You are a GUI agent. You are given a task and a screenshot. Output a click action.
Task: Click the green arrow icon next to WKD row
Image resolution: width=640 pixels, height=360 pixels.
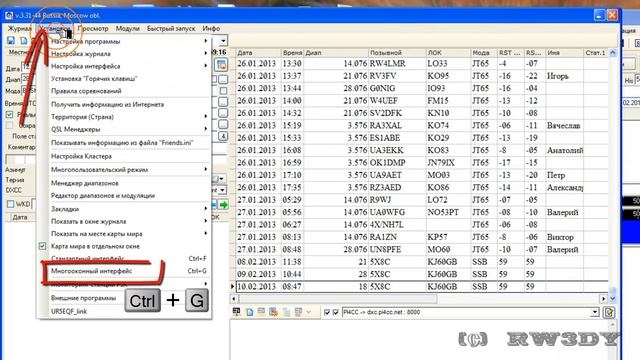click(224, 204)
